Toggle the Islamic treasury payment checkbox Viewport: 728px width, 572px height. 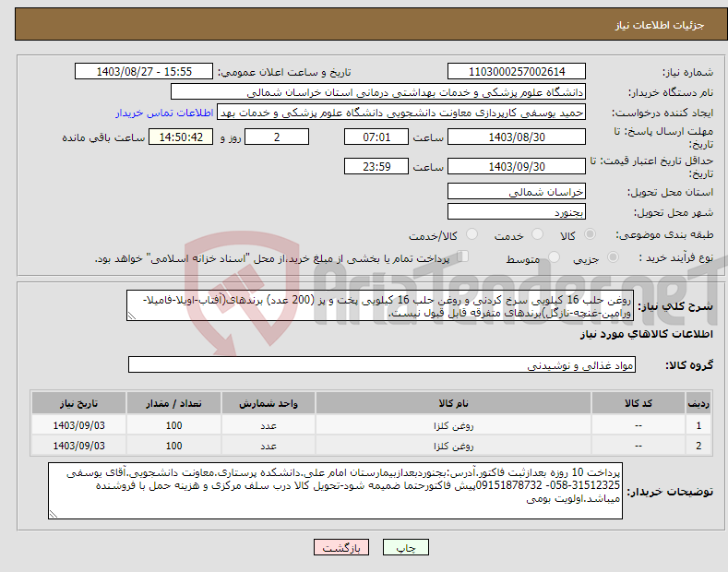point(463,256)
